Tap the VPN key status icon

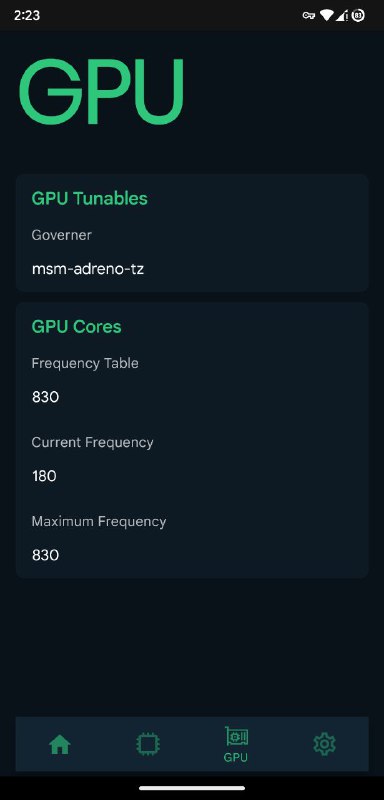point(309,15)
